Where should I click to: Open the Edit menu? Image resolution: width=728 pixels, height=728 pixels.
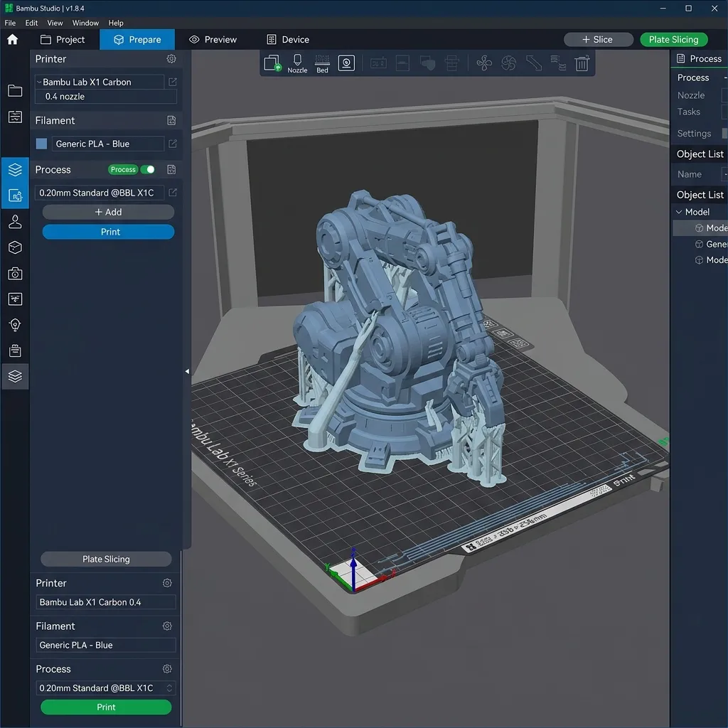(x=31, y=23)
